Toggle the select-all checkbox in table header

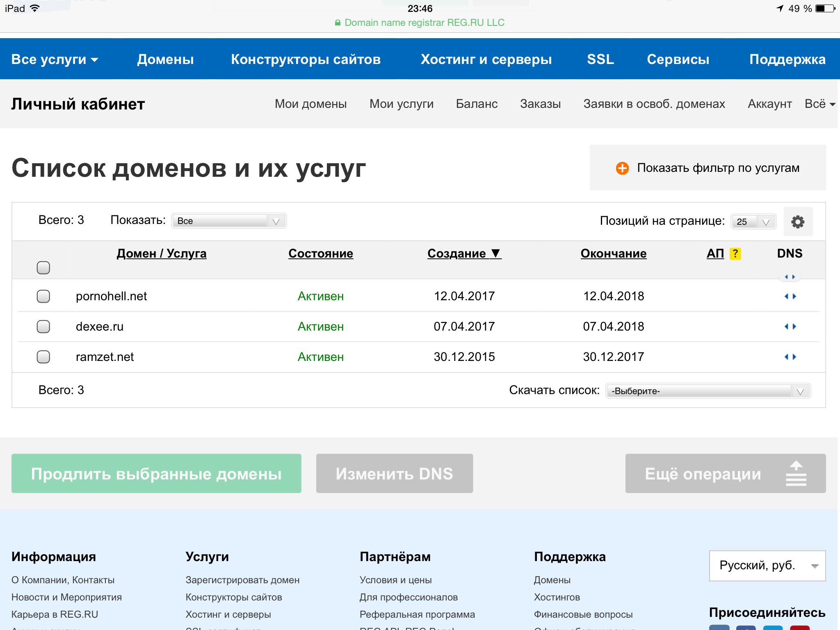coord(43,268)
